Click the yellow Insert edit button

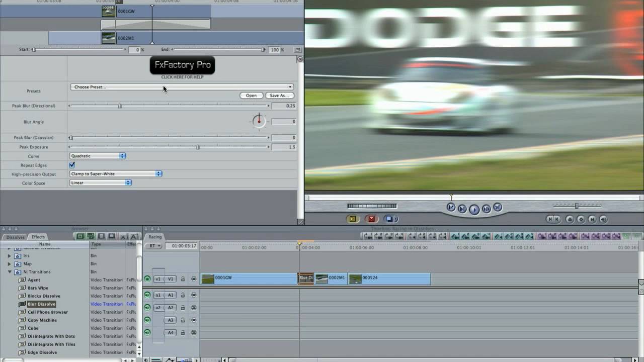(x=353, y=219)
